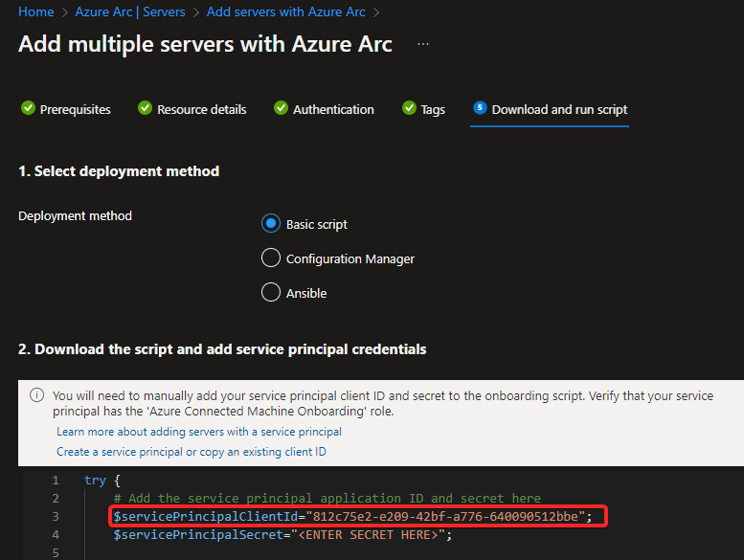Click Create a service principal link
744x560 pixels.
(192, 452)
